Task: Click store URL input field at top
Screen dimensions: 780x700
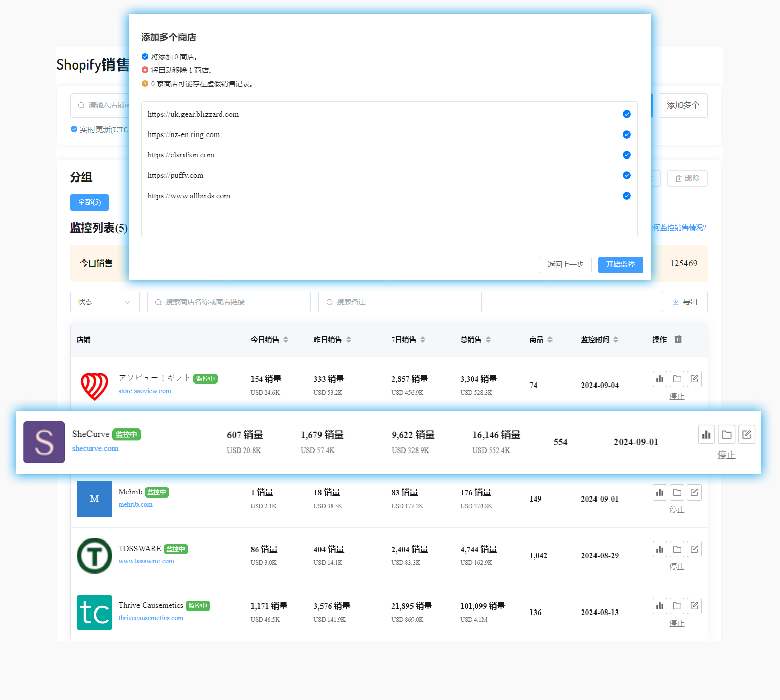Action: coord(100,105)
